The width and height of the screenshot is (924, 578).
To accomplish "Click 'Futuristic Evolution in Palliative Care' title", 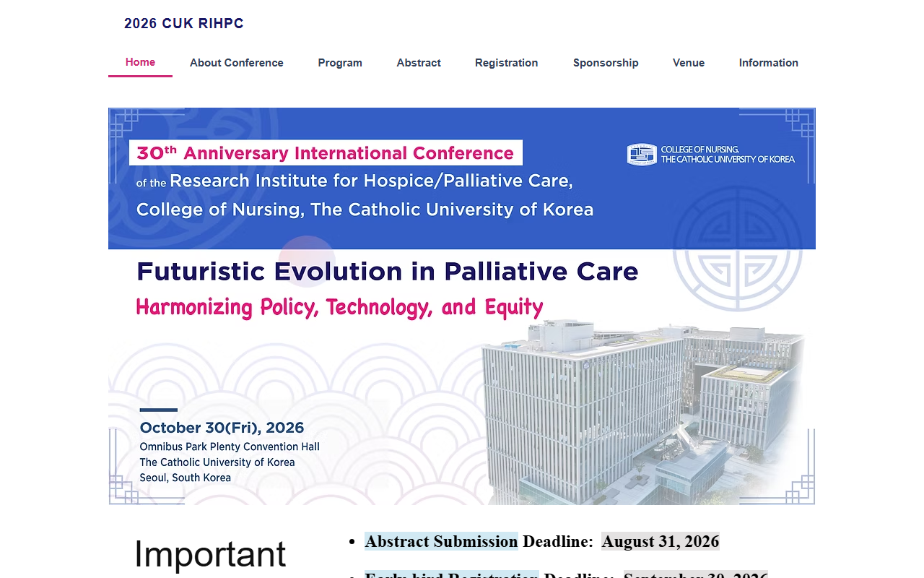I will click(387, 272).
